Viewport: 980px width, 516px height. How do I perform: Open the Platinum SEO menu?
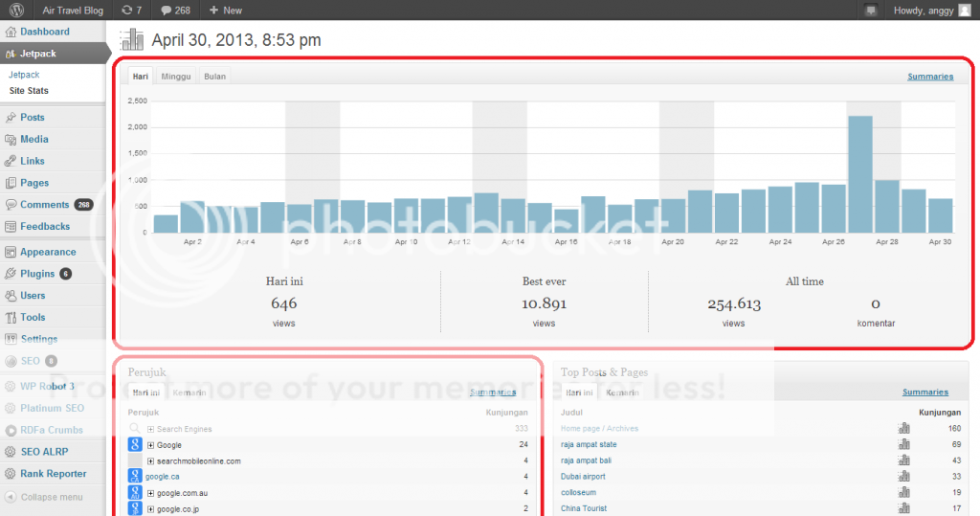tap(54, 408)
